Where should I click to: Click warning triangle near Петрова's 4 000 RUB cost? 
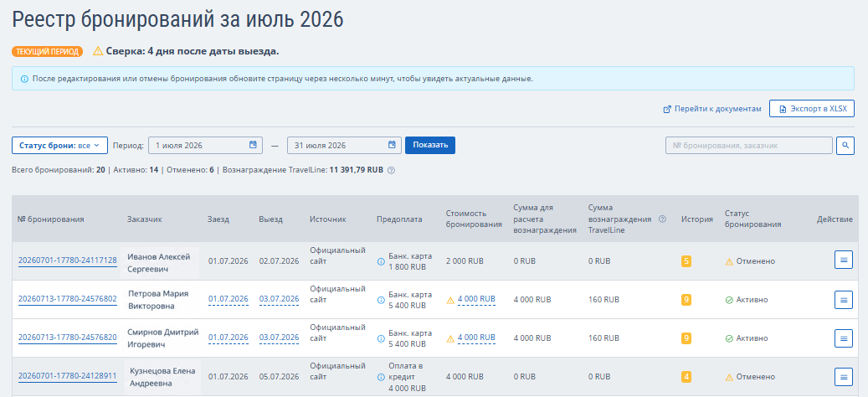pyautogui.click(x=450, y=300)
